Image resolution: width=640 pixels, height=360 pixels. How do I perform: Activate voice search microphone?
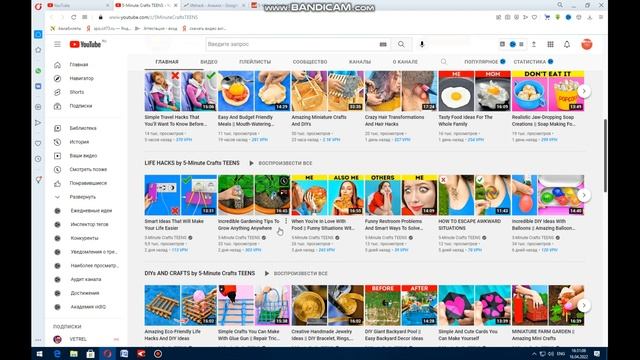(x=422, y=44)
